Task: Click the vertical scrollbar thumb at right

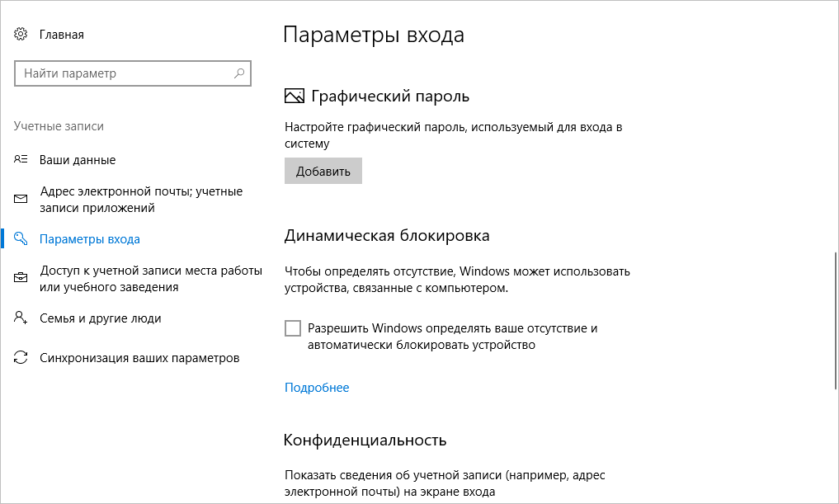Action: pyautogui.click(x=835, y=320)
